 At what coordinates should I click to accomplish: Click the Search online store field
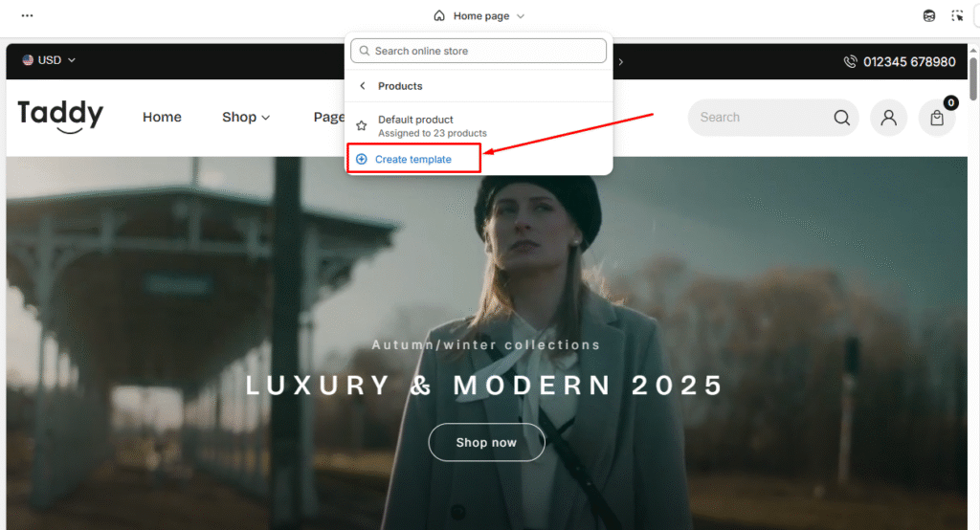tap(479, 51)
